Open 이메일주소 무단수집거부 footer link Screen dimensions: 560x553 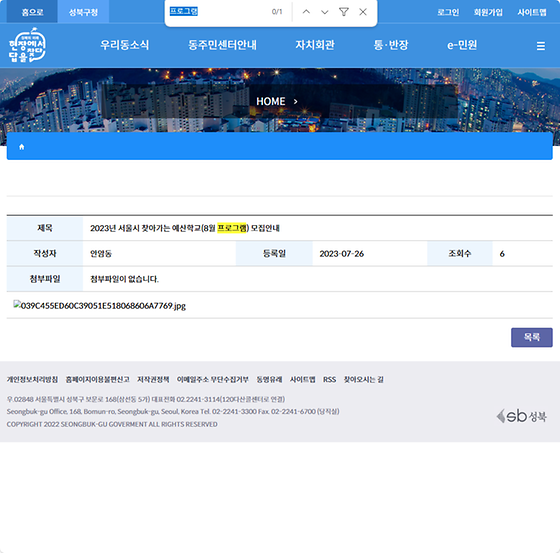[212, 379]
